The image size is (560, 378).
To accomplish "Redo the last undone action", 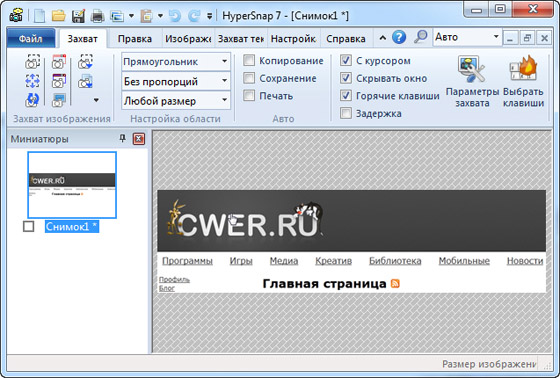I will [x=194, y=16].
